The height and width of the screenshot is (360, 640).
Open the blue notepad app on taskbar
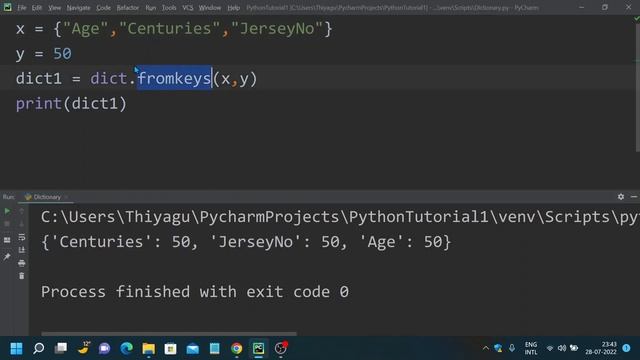214,348
